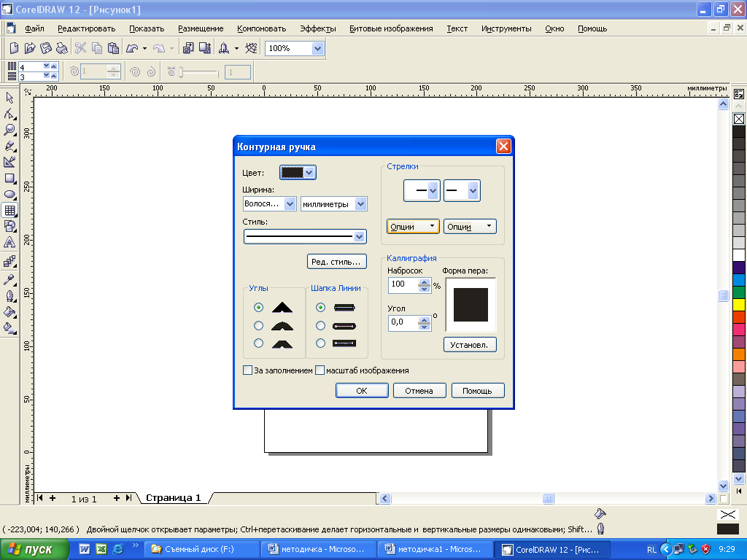
Task: Select the Pick arrow tool
Action: pos(9,98)
